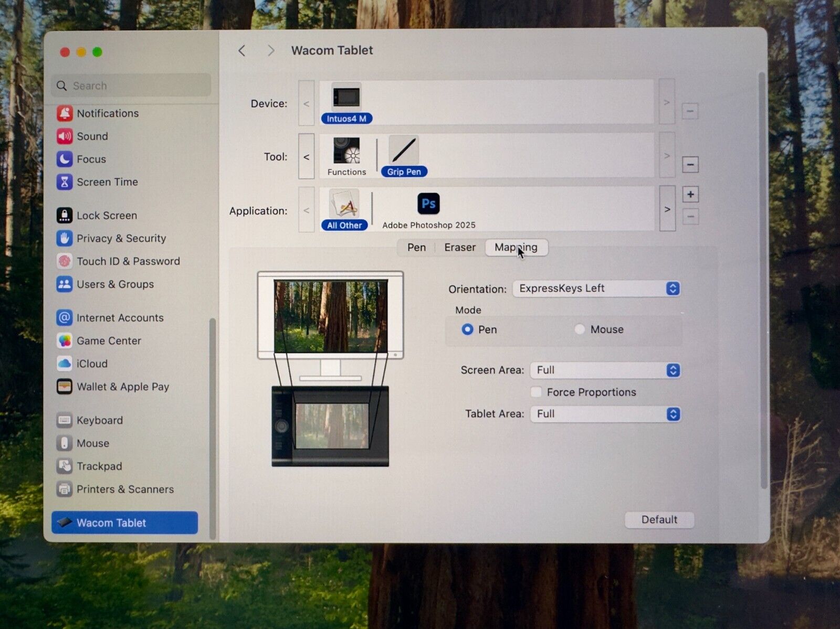Open Users & Groups settings
840x629 pixels.
(x=105, y=284)
